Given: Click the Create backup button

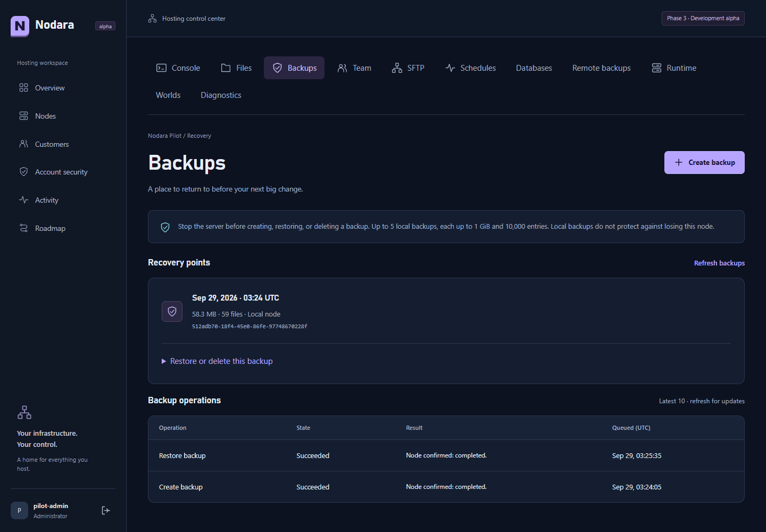Looking at the screenshot, I should (704, 163).
